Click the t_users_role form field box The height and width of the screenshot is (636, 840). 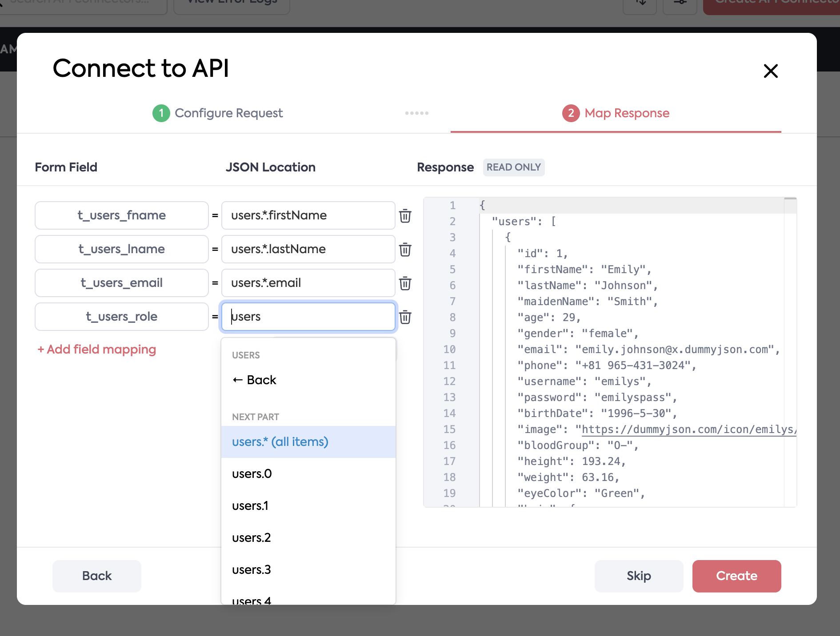121,317
